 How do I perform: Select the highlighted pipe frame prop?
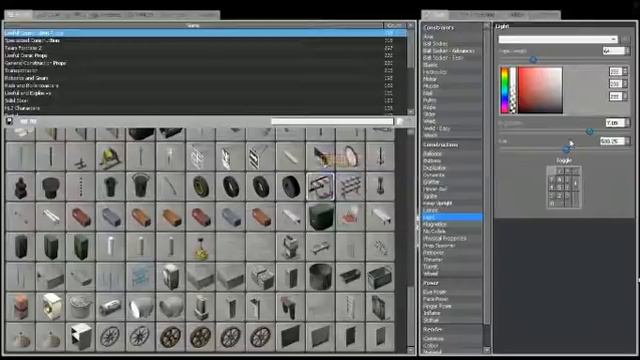pyautogui.click(x=320, y=187)
